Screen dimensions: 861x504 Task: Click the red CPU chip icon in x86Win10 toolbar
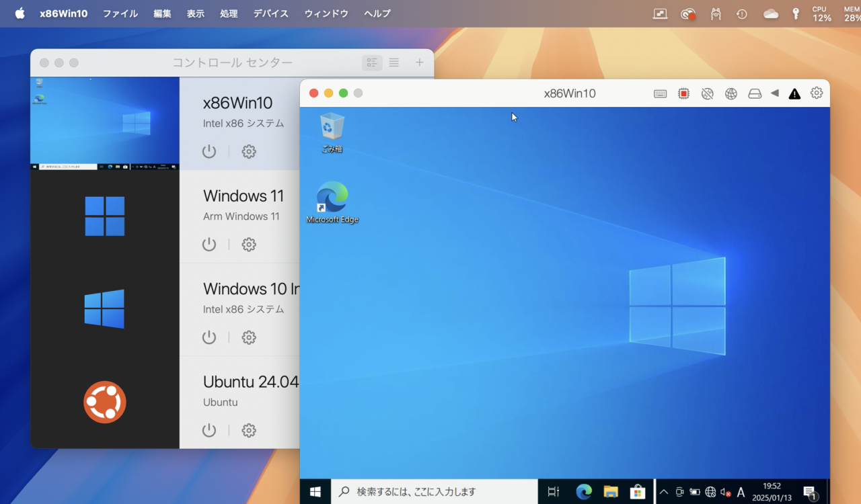pos(683,94)
